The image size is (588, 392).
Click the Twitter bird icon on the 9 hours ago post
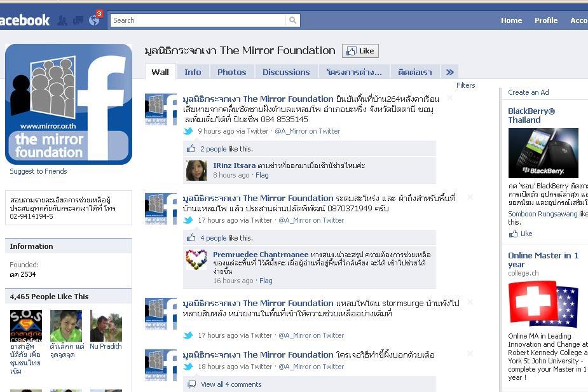coord(188,131)
